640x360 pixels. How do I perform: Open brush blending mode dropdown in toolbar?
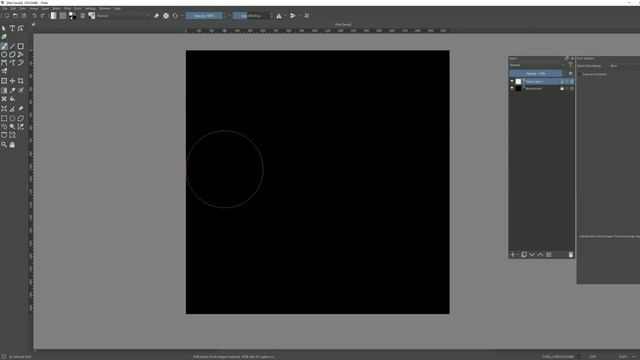coord(123,16)
